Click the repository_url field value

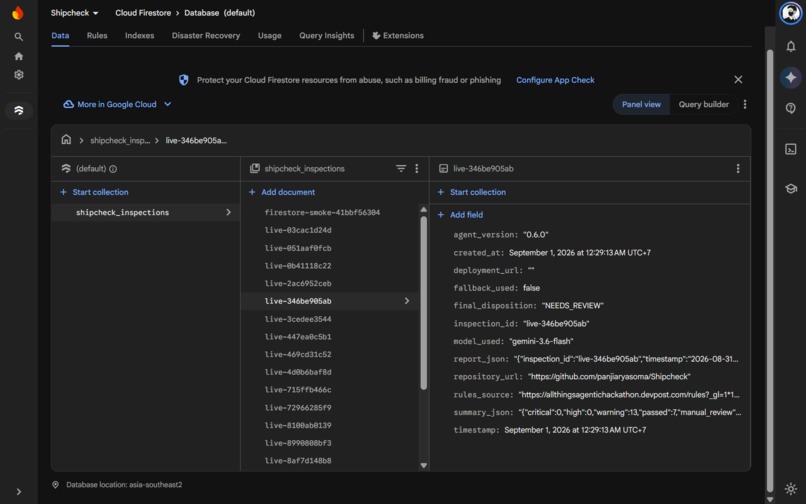tap(609, 376)
